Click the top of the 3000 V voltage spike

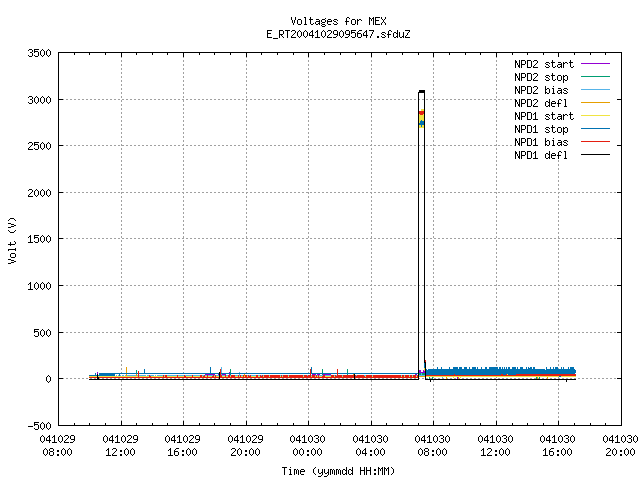[x=422, y=91]
